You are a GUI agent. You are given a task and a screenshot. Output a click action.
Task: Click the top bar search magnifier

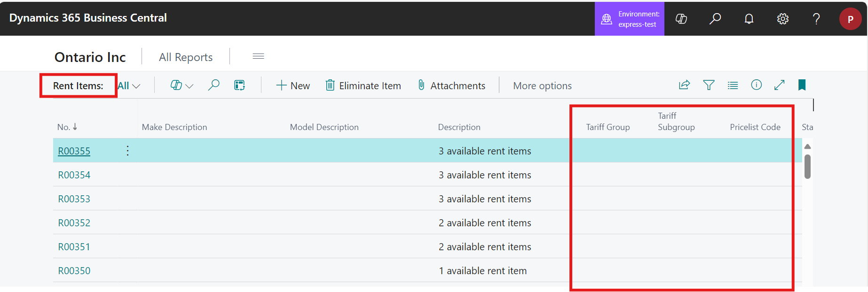[x=715, y=19]
